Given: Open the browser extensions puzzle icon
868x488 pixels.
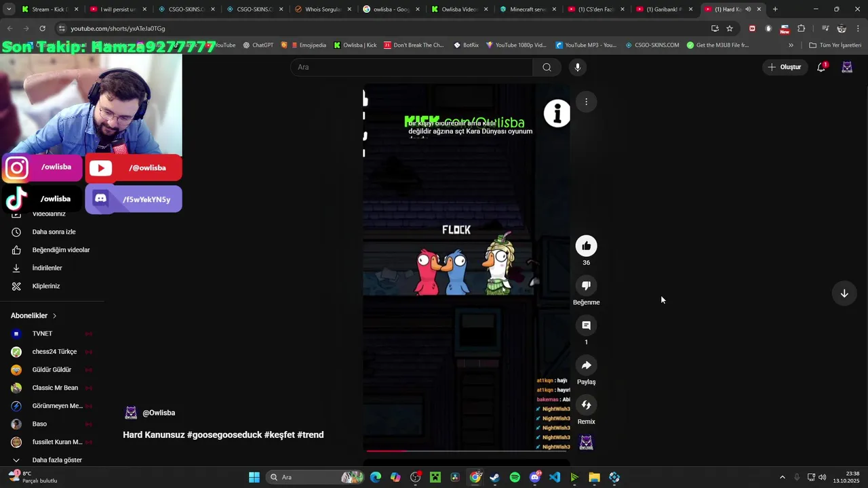Looking at the screenshot, I should tap(802, 28).
